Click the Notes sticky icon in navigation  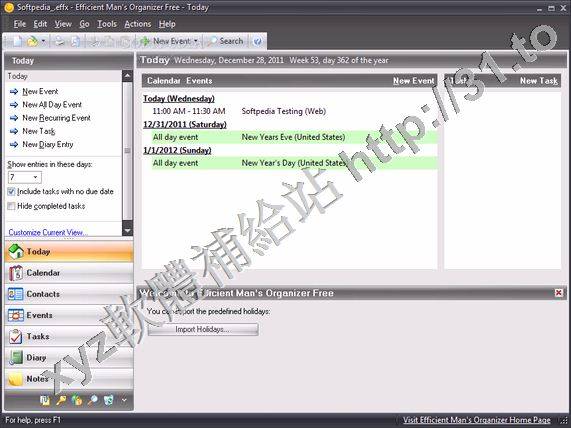tap(16, 379)
